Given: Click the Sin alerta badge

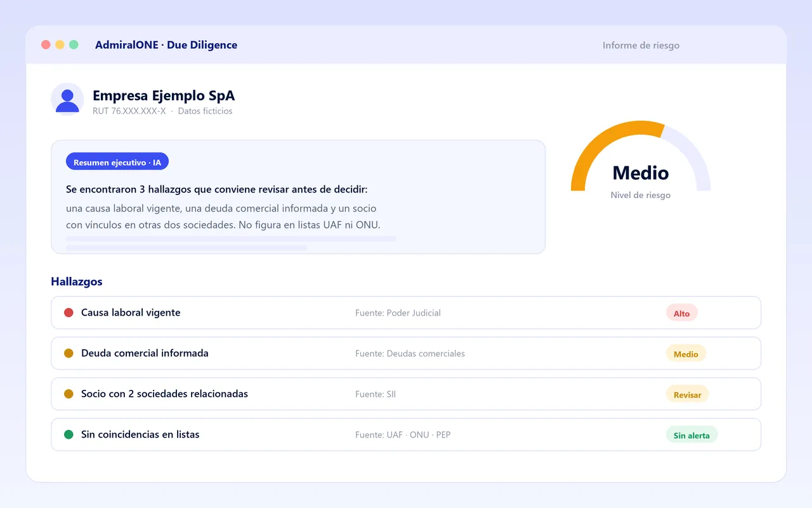Looking at the screenshot, I should point(691,435).
